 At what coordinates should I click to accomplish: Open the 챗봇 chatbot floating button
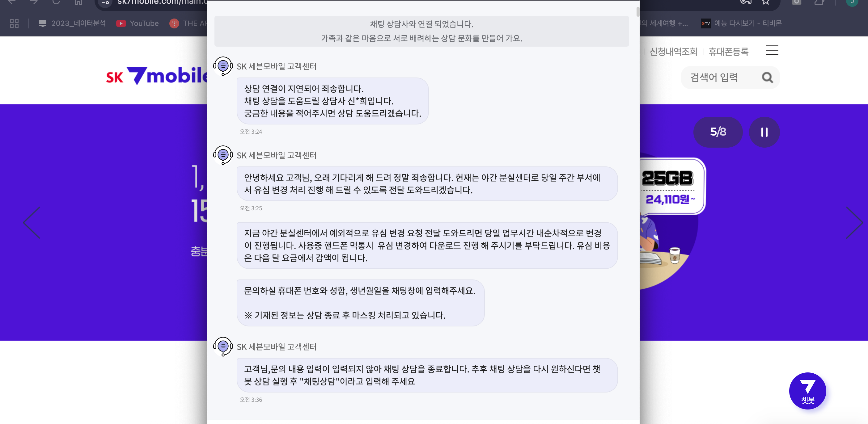pyautogui.click(x=807, y=391)
